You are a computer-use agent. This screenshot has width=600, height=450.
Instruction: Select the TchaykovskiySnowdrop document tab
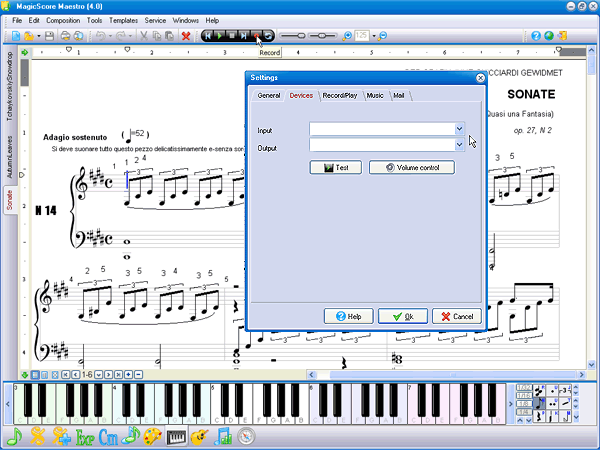pos(10,86)
